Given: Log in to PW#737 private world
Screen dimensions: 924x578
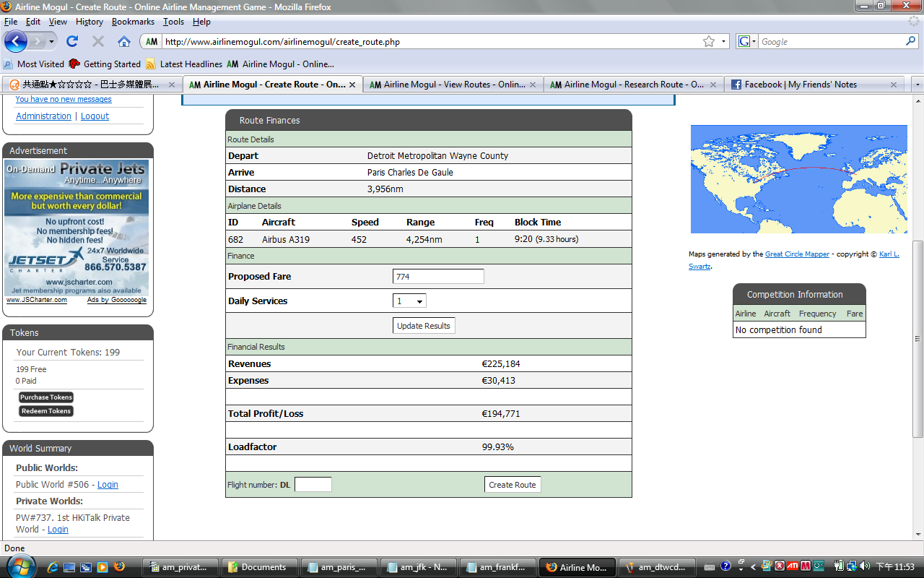Looking at the screenshot, I should pos(58,530).
